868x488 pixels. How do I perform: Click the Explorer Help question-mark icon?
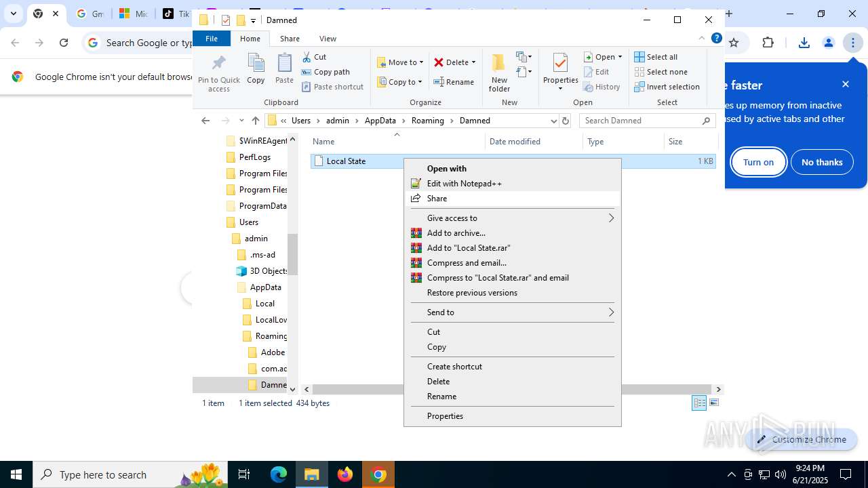pyautogui.click(x=716, y=39)
